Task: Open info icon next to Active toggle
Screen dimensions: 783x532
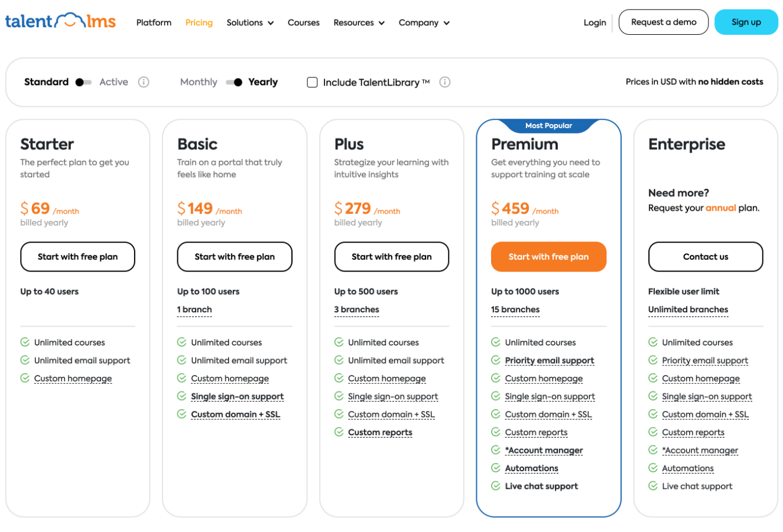Action: pyautogui.click(x=144, y=82)
